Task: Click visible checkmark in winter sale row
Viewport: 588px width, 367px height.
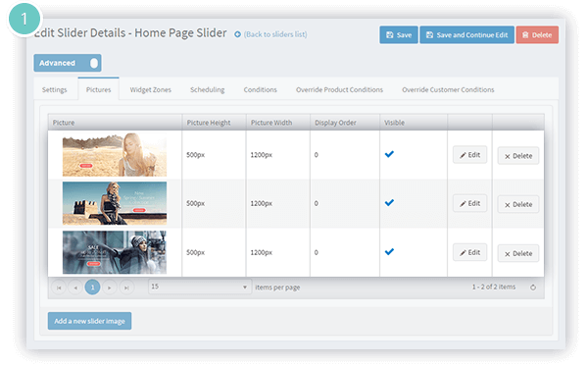Action: click(389, 251)
